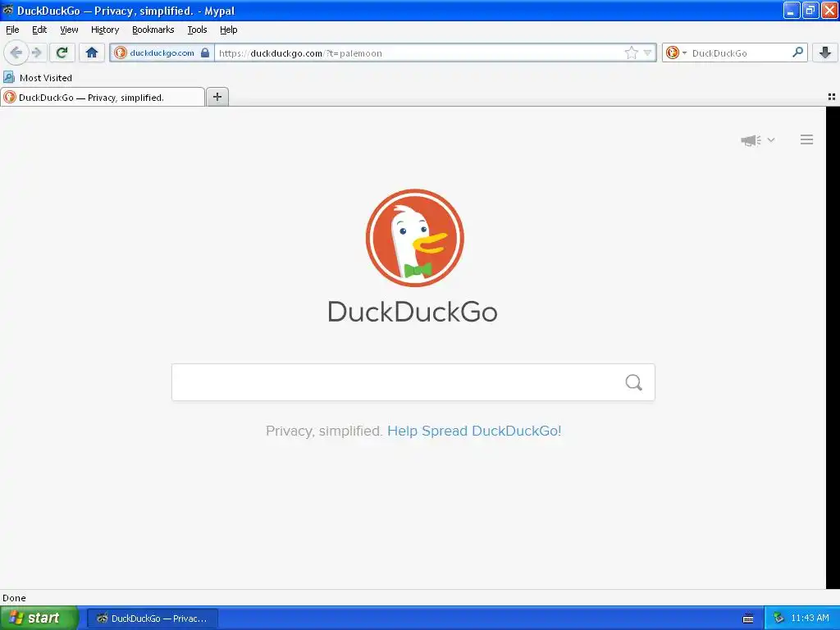The height and width of the screenshot is (630, 840).
Task: Click the system tray network icon
Action: point(779,619)
